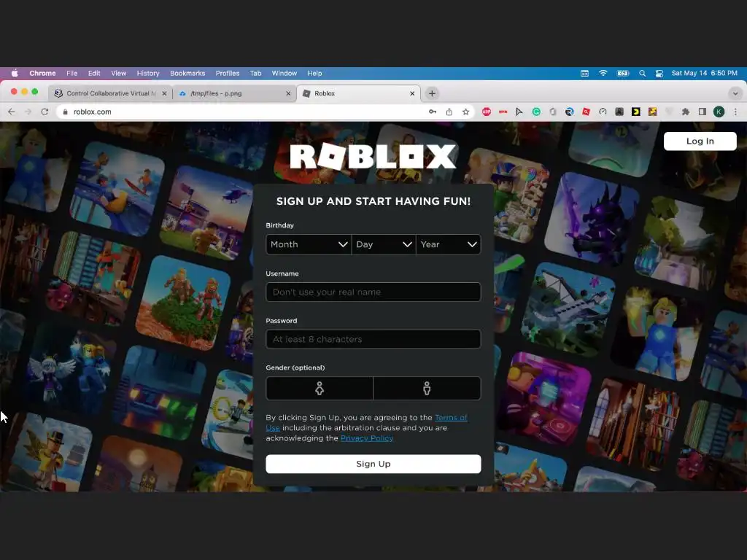The width and height of the screenshot is (747, 560).
Task: Focus the Password input field
Action: coord(373,339)
